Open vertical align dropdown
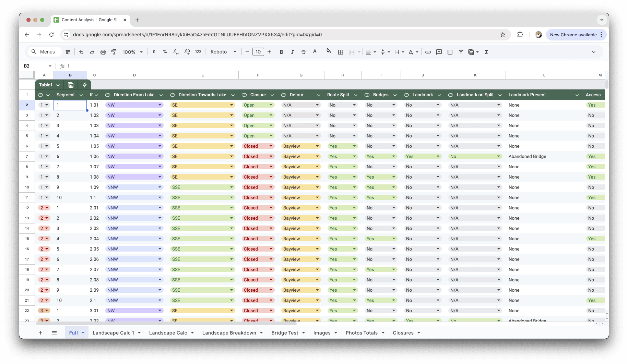 [x=385, y=52]
